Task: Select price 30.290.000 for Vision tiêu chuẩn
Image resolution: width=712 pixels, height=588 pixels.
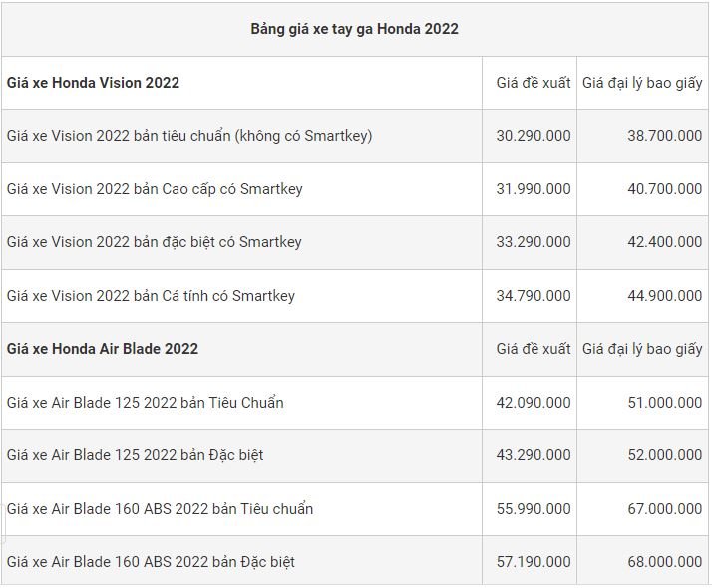Action: [x=534, y=136]
